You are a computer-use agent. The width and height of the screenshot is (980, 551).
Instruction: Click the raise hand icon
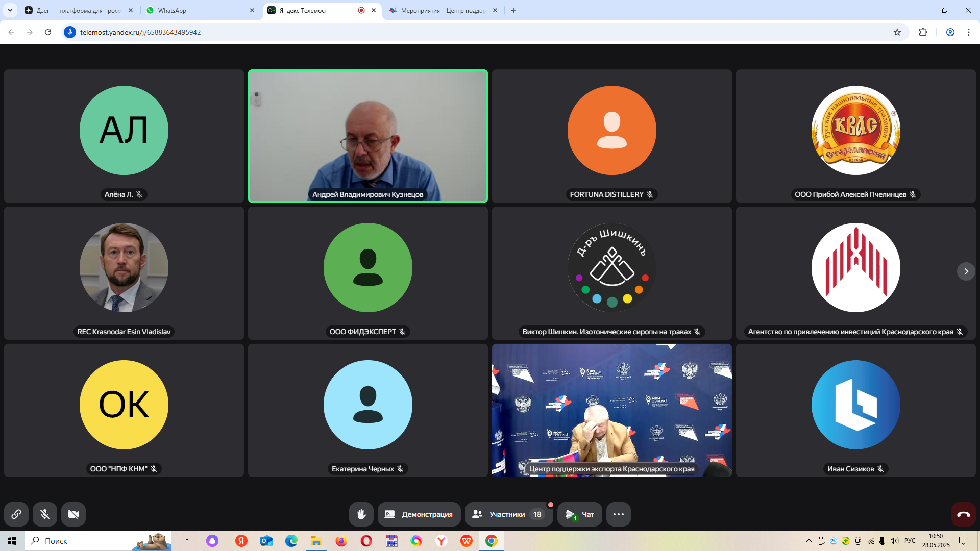(x=361, y=514)
